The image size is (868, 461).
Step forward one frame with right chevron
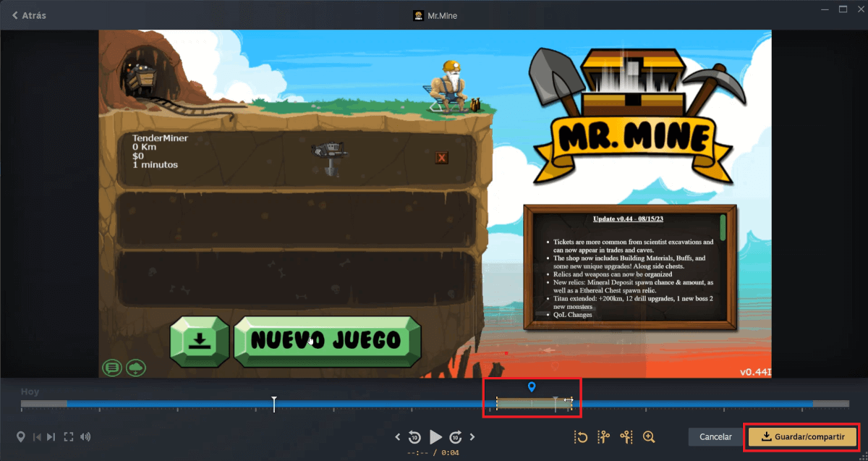click(472, 436)
